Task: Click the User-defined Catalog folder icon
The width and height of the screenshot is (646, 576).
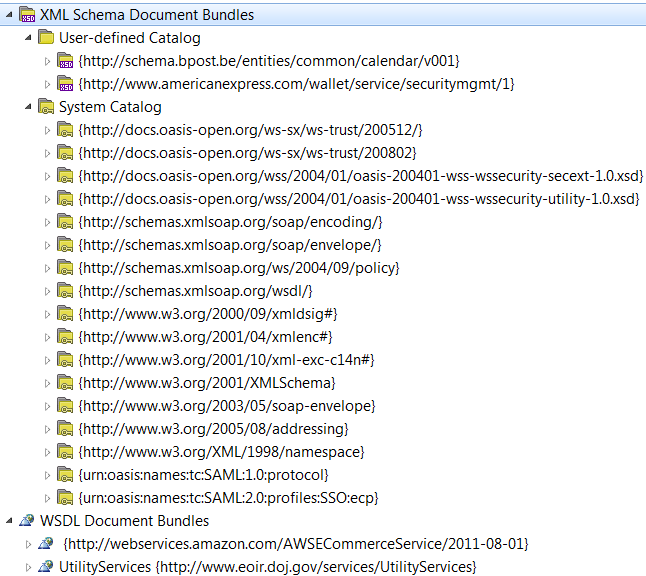Action: click(x=46, y=37)
